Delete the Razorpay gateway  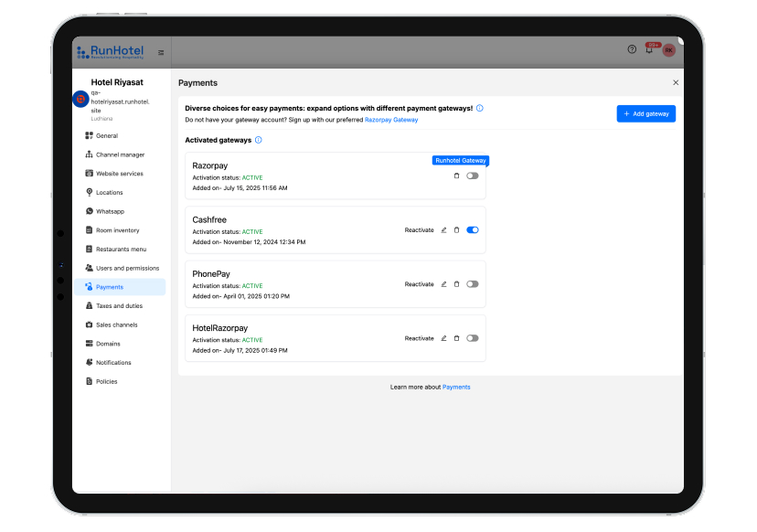point(457,176)
